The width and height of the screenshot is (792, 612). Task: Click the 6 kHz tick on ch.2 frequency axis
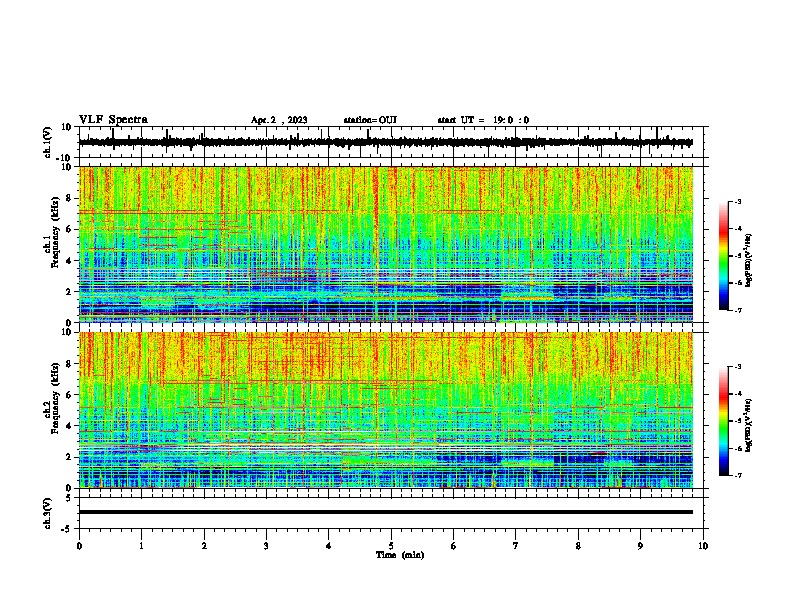(69, 395)
